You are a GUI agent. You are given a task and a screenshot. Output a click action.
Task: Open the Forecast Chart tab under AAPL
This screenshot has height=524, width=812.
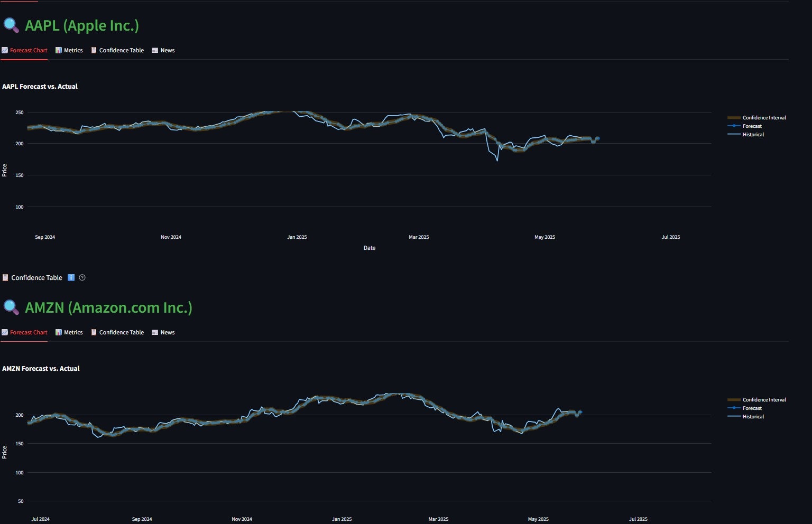click(x=24, y=51)
